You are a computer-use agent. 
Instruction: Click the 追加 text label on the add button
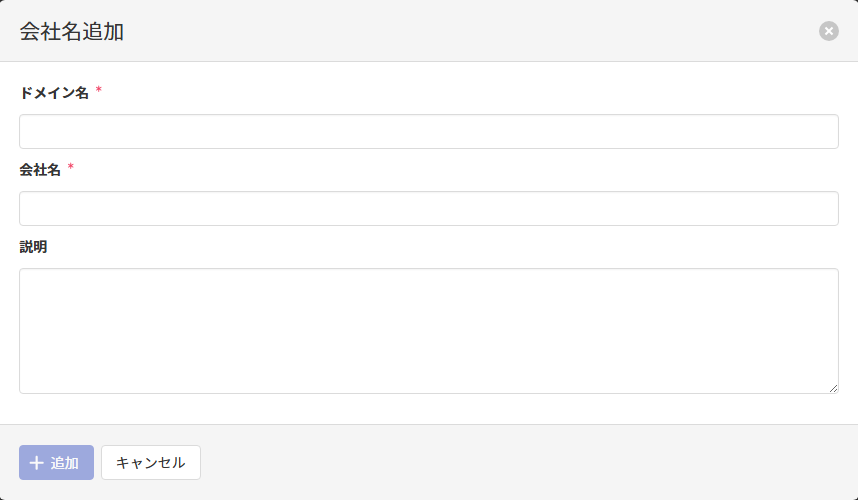[x=65, y=463]
